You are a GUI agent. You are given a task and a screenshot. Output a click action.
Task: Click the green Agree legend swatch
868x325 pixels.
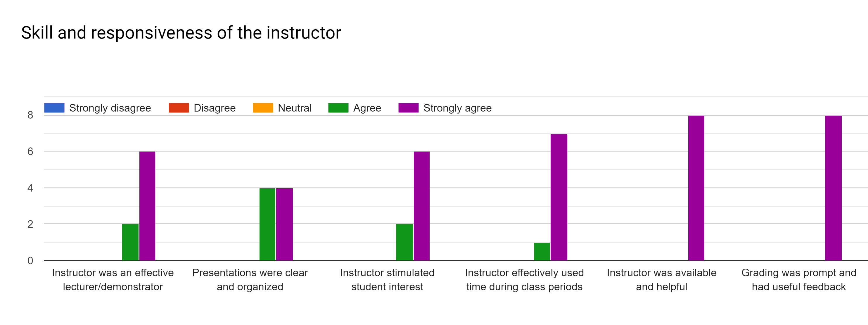pos(338,108)
